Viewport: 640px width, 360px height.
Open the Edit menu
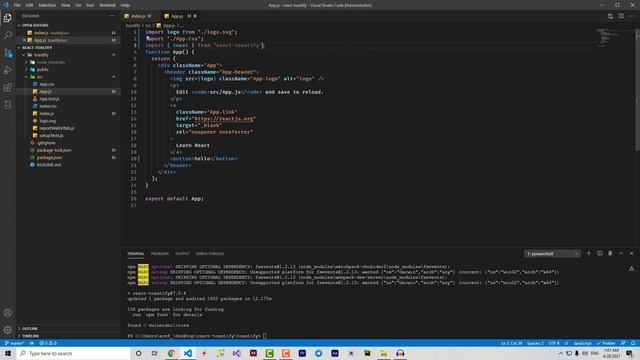[x=29, y=5]
